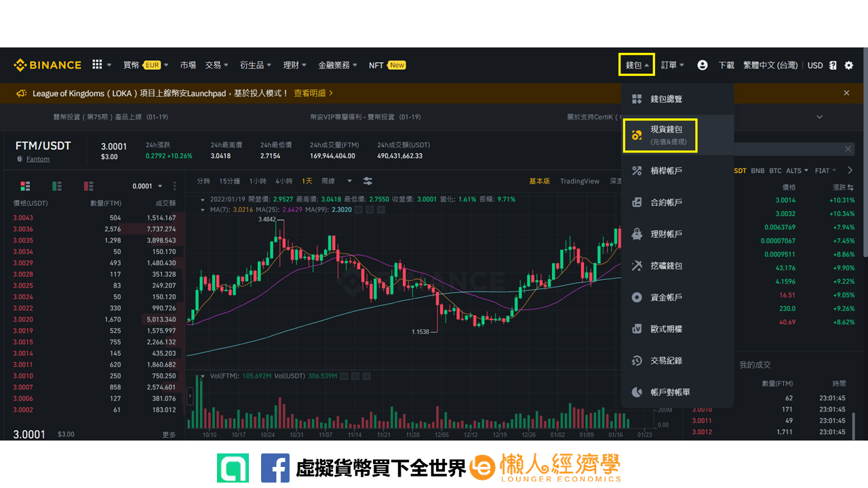The height and width of the screenshot is (488, 868).
Task: Click the 交易紀錄 history icon
Action: [x=637, y=361]
